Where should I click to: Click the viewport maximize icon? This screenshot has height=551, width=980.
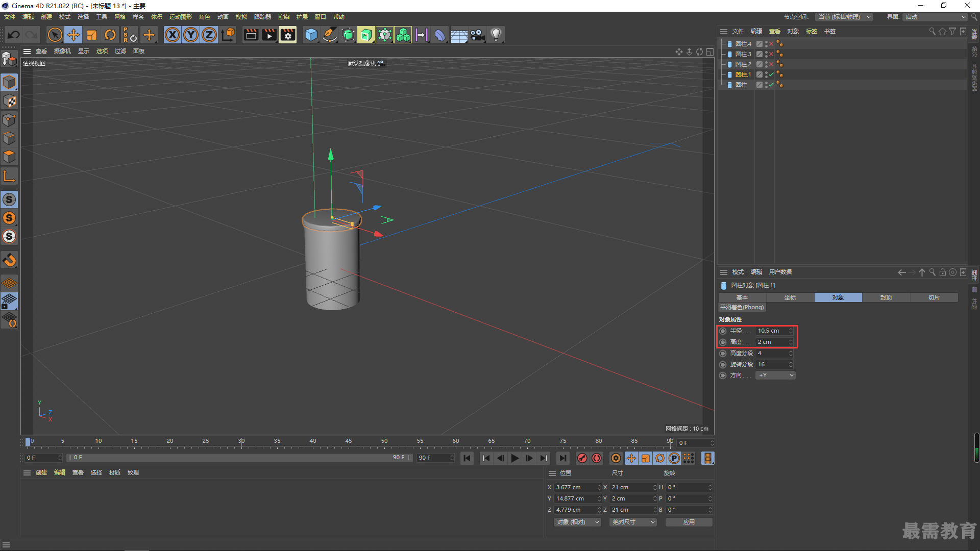click(x=709, y=52)
